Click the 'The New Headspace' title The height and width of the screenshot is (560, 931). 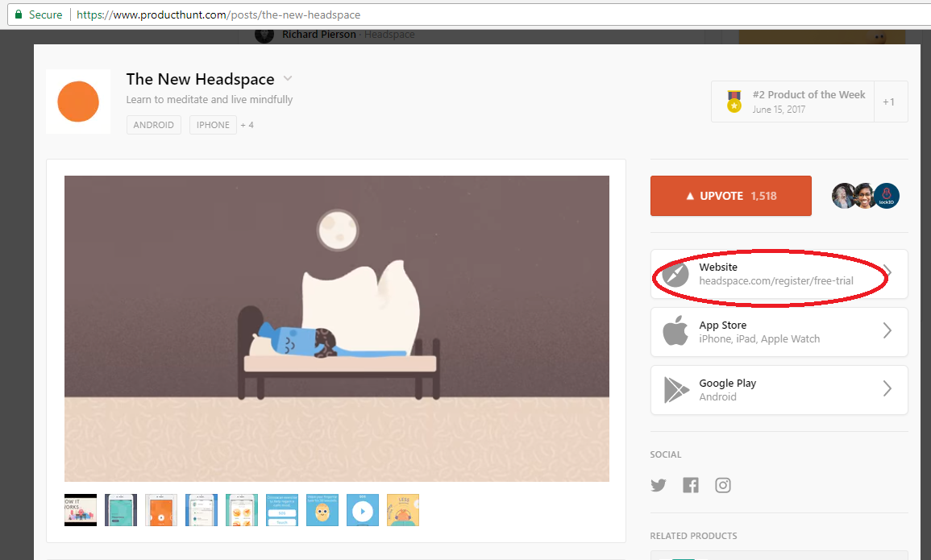click(200, 79)
